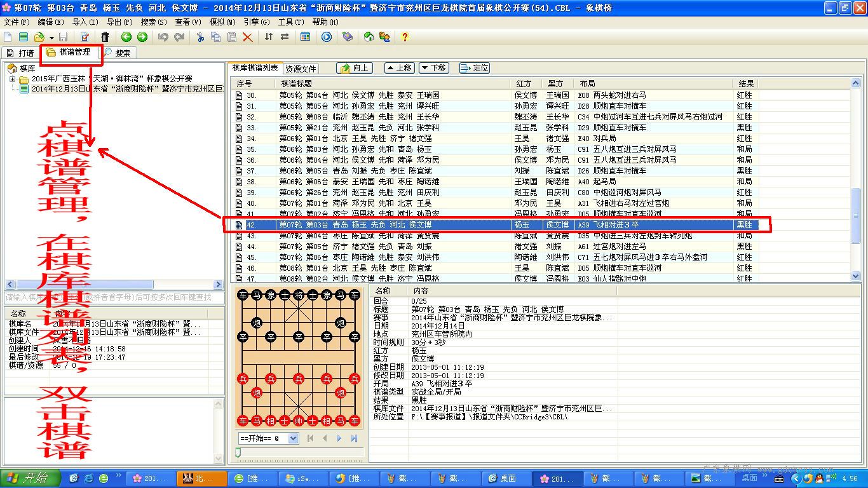Open the 搜索(S) menu
Viewport: 868px width, 488px height.
tap(154, 22)
